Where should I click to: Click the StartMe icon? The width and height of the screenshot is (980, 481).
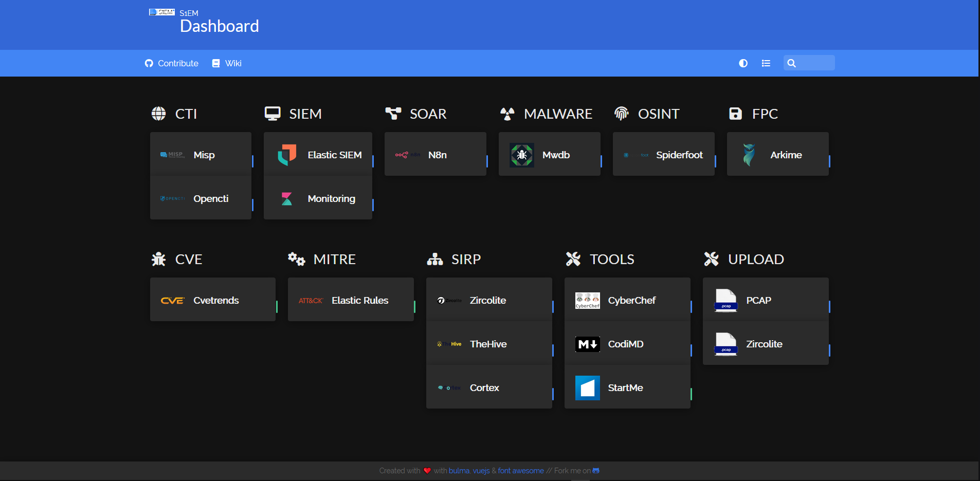(x=588, y=387)
